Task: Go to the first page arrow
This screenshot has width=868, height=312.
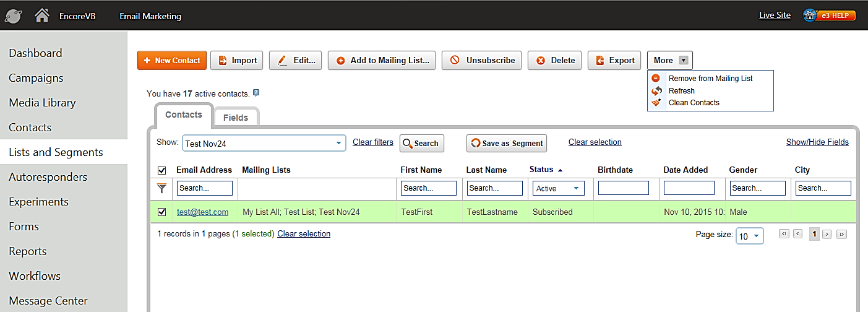Action: 784,235
